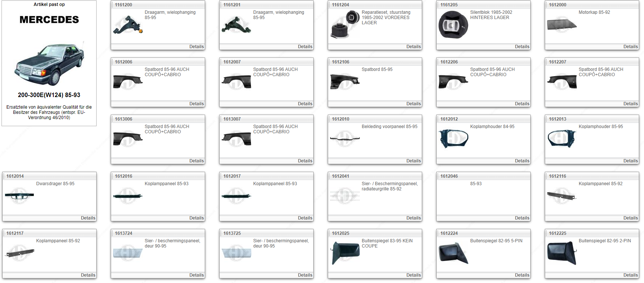
Task: Open Details for Dwarsdrager 1612014
Action: tap(88, 218)
